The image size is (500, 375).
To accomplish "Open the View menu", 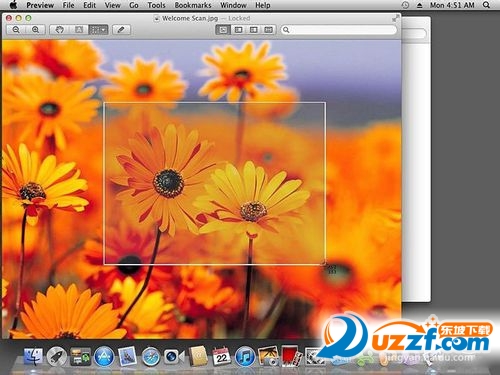I will (x=112, y=5).
